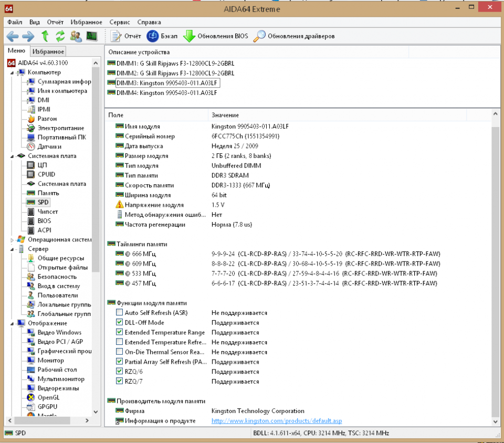The width and height of the screenshot is (504, 443).
Task: Click the left tree vertical scrollbar
Action: 96,236
